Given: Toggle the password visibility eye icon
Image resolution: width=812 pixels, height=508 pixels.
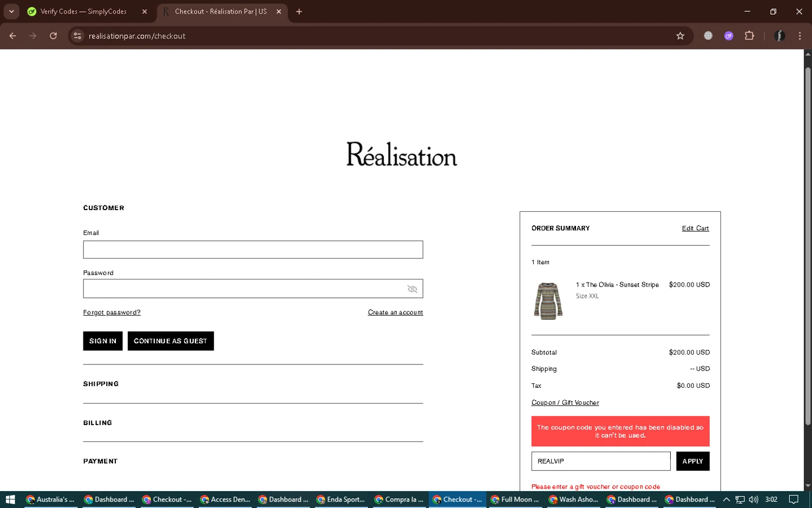Looking at the screenshot, I should 412,289.
